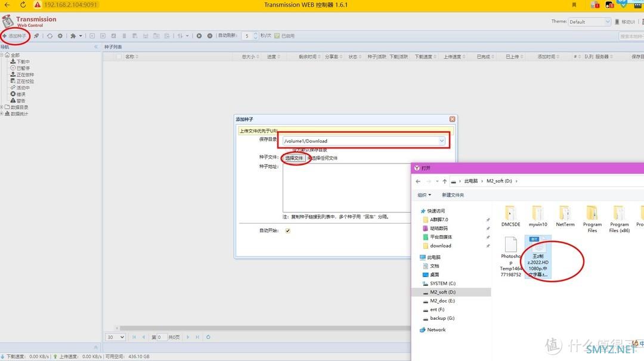Select the mywin10 folder

coord(538,216)
